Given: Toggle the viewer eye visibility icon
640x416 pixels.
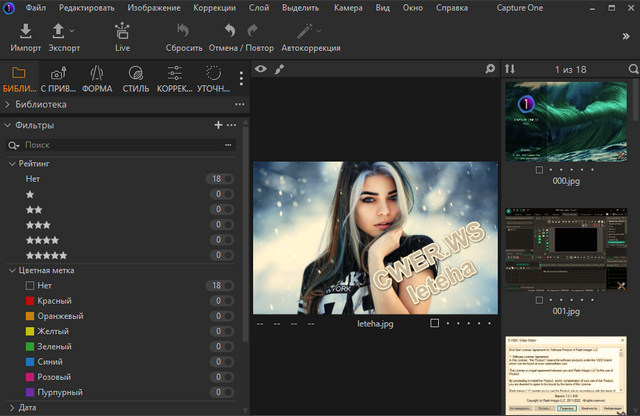Looking at the screenshot, I should pyautogui.click(x=261, y=69).
